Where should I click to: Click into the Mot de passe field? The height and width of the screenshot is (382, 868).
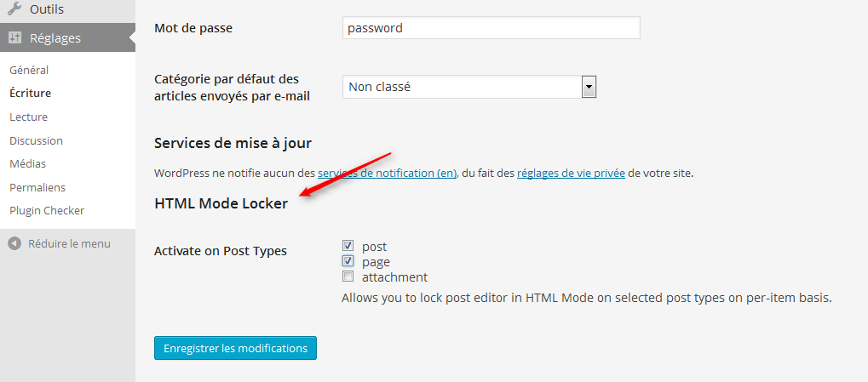coord(491,27)
